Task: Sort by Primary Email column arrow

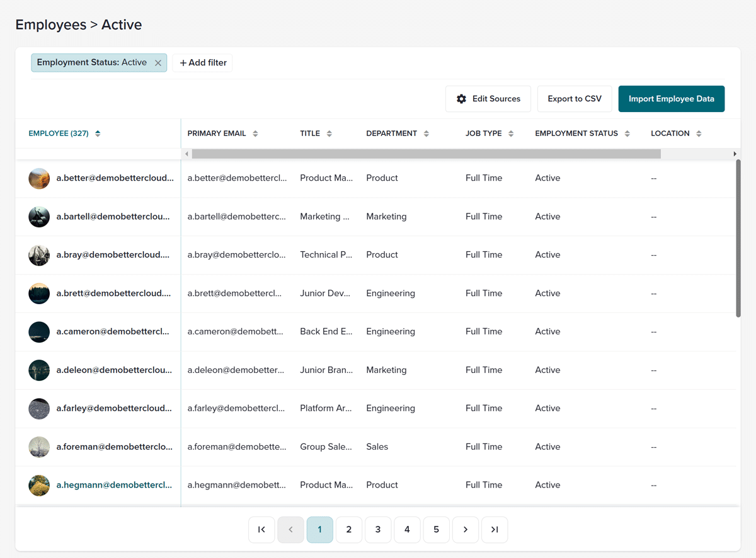Action: 255,134
